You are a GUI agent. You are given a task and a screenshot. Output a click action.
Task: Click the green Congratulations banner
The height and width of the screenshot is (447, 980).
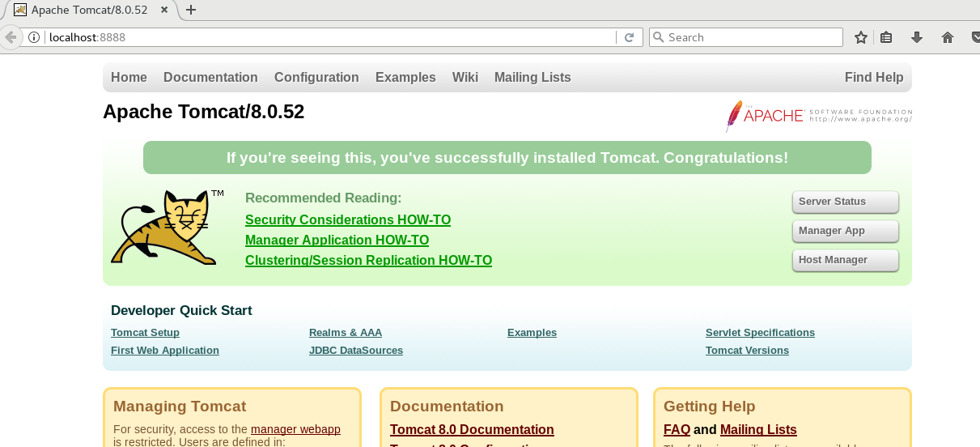pos(507,158)
